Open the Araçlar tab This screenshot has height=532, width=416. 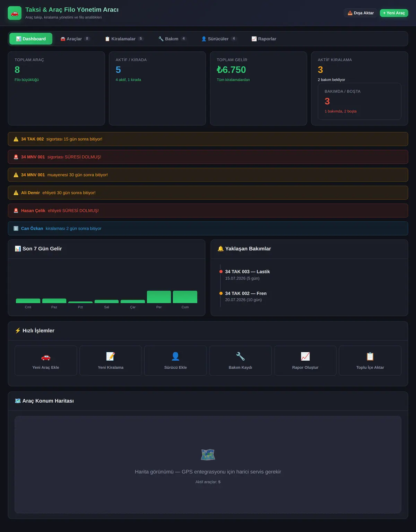(x=75, y=39)
